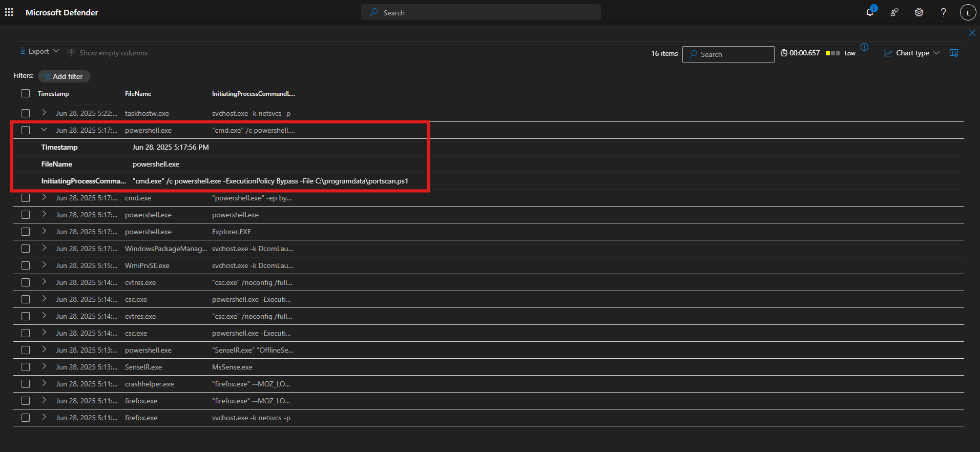
Task: Click the "SenseIR.exe" "OfflineSe... cell
Action: click(253, 350)
